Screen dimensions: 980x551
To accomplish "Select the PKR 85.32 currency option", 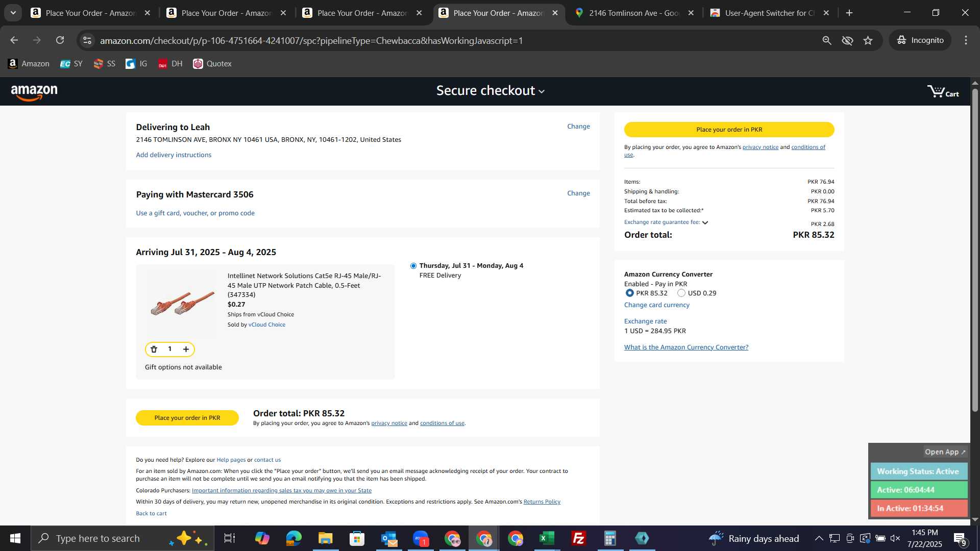I will (629, 293).
